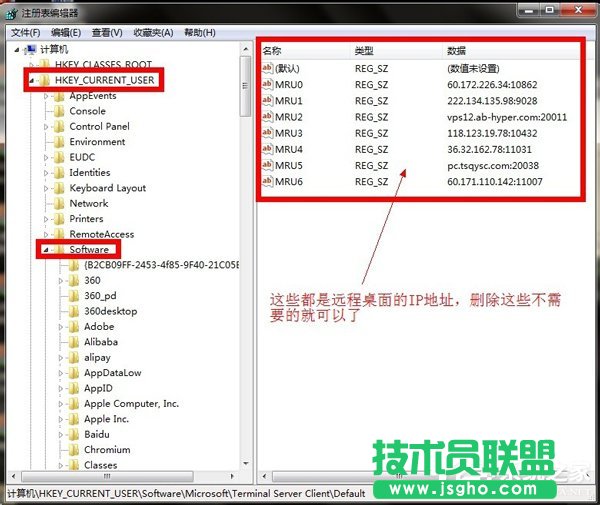Collapse the HKEY_CURRENT_USER key
Viewport: 600px width, 505px height.
(32, 80)
